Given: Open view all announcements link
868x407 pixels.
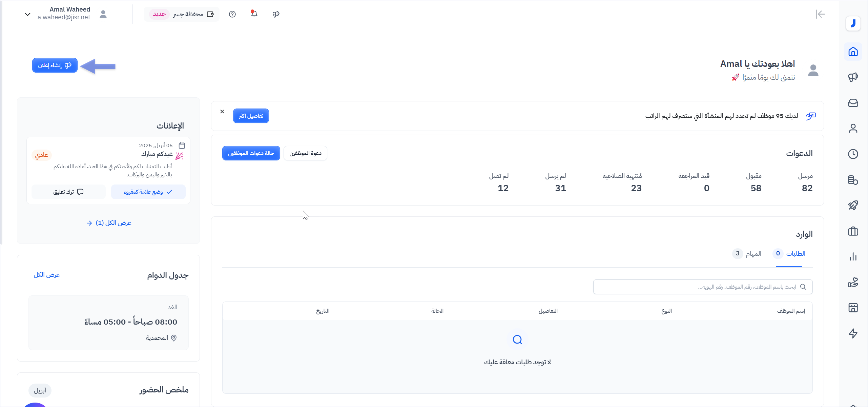Looking at the screenshot, I should (109, 223).
